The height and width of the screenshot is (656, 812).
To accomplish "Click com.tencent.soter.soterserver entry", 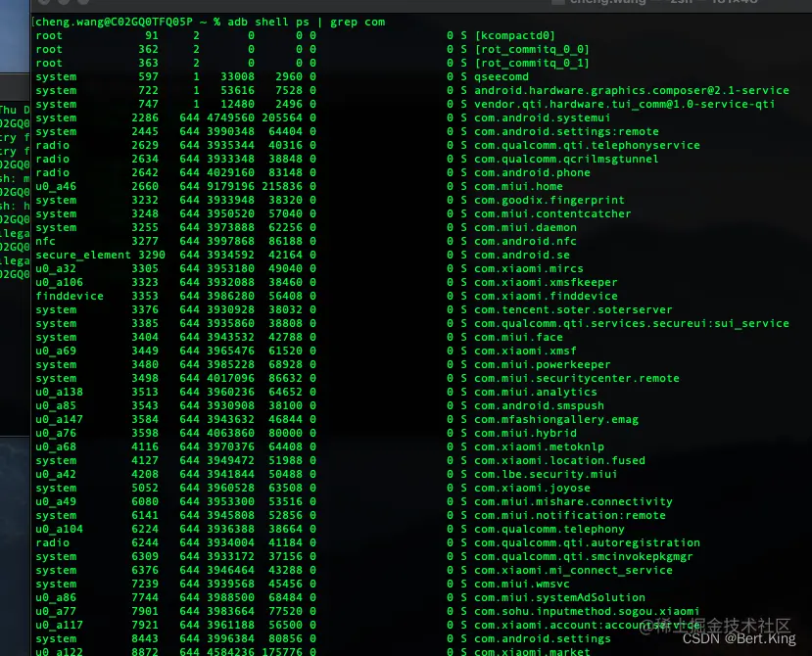I will tap(573, 310).
